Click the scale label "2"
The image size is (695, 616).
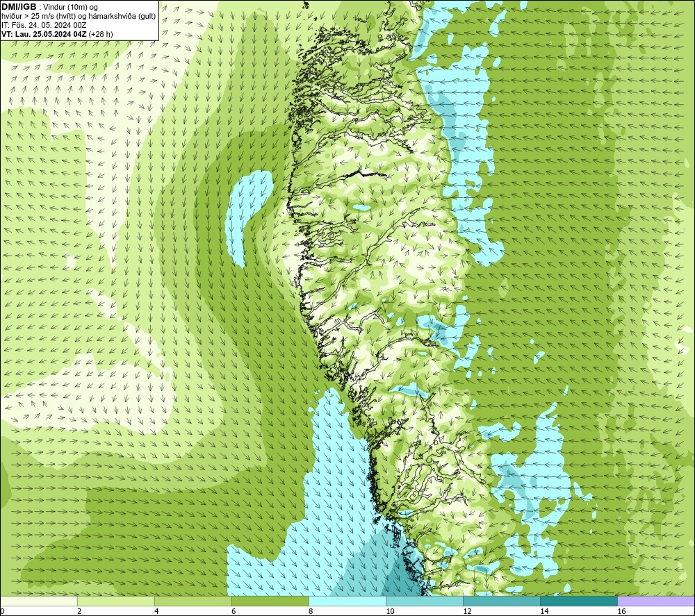pyautogui.click(x=79, y=611)
